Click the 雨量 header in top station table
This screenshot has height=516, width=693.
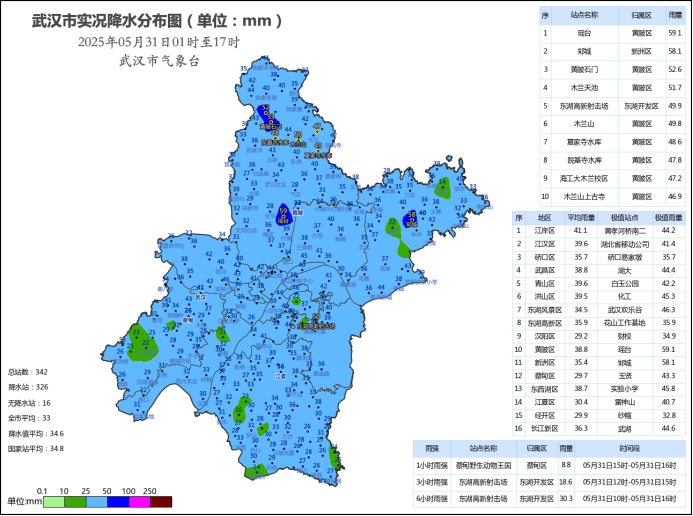pos(675,15)
